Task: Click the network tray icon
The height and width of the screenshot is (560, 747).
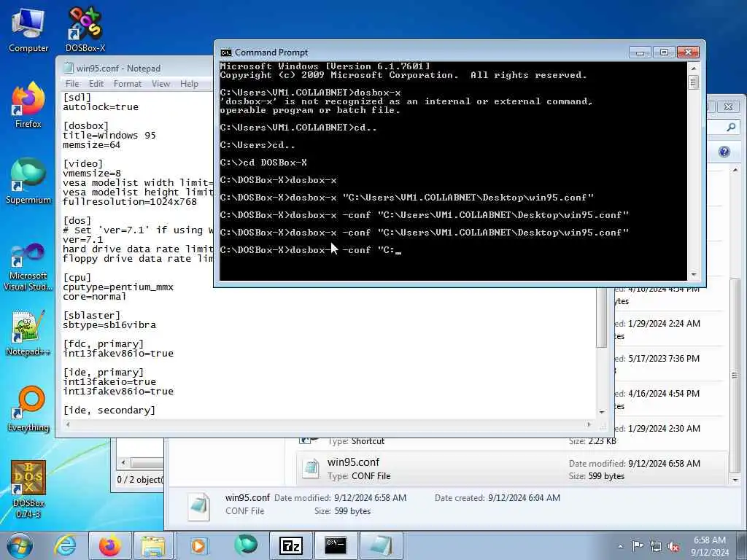Action: [656, 547]
